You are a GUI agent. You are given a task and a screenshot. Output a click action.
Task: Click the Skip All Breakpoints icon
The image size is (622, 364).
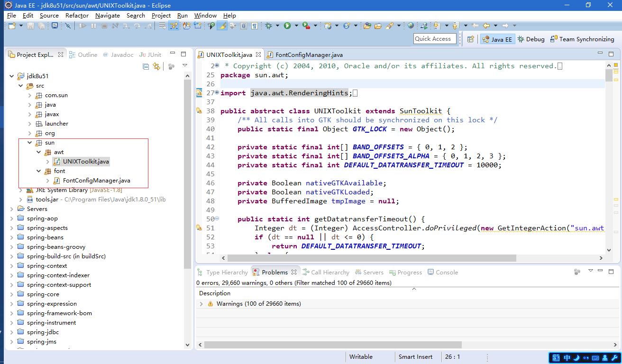[68, 26]
